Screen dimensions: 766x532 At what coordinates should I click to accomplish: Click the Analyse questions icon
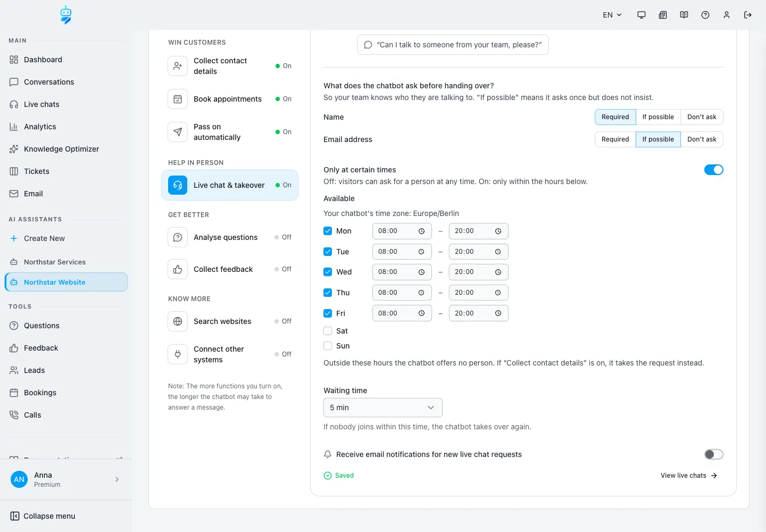click(x=178, y=237)
